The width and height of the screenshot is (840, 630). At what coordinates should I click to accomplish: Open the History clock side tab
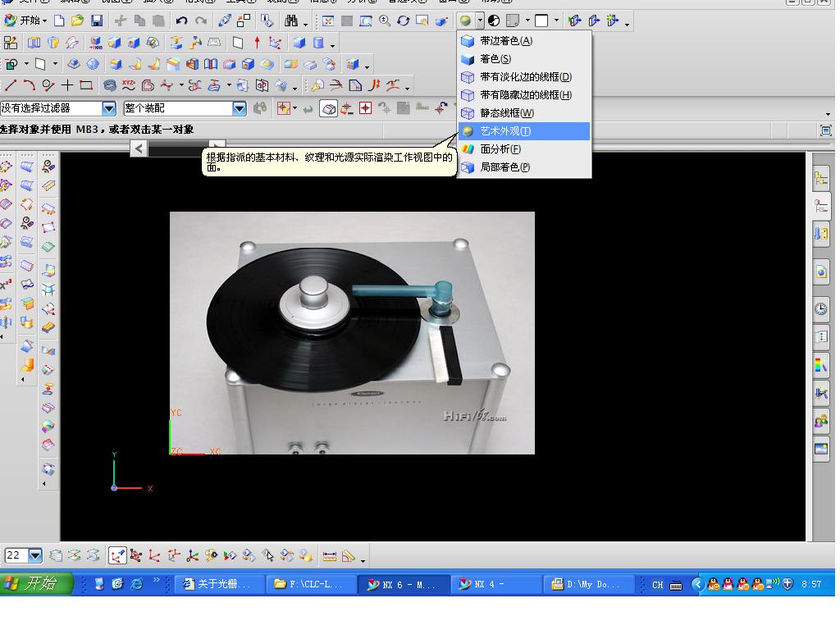[x=821, y=308]
